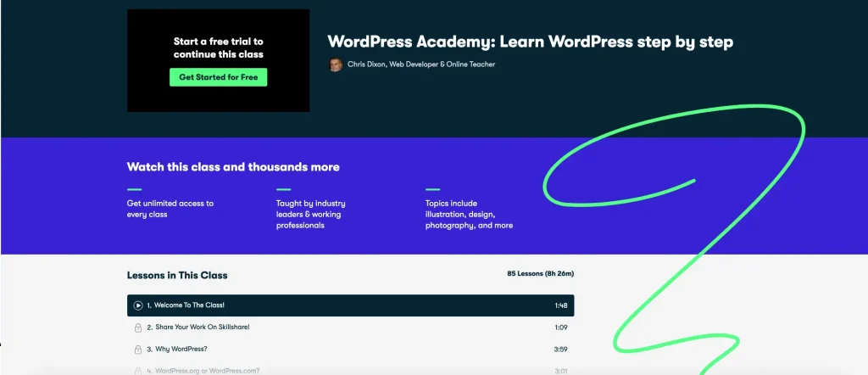Click Watch this class and thousands more heading
The height and width of the screenshot is (375, 868).
point(233,167)
